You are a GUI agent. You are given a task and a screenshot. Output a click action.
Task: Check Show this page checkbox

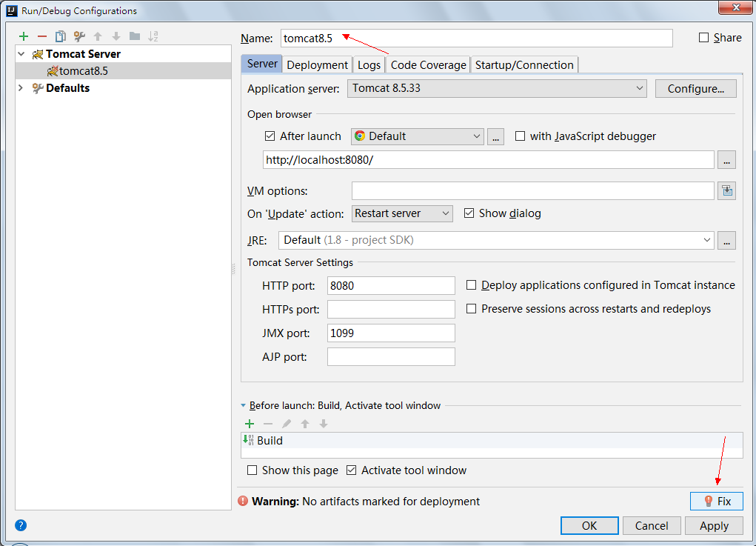click(252, 470)
